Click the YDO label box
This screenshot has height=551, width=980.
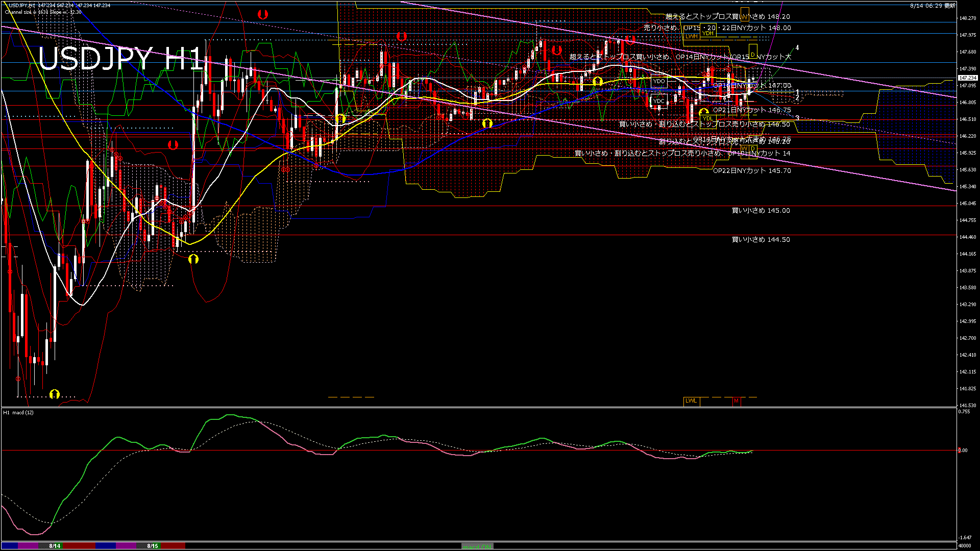659,81
